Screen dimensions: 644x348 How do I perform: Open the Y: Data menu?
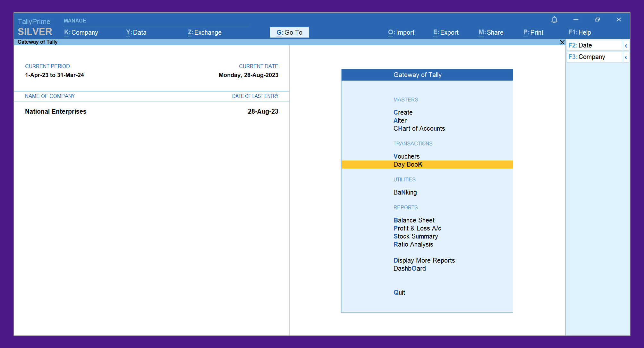coord(136,32)
